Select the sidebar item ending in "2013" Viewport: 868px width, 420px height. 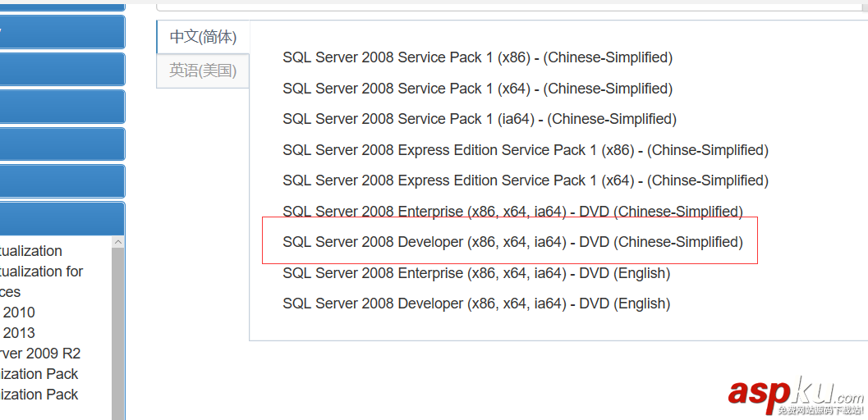click(x=18, y=333)
